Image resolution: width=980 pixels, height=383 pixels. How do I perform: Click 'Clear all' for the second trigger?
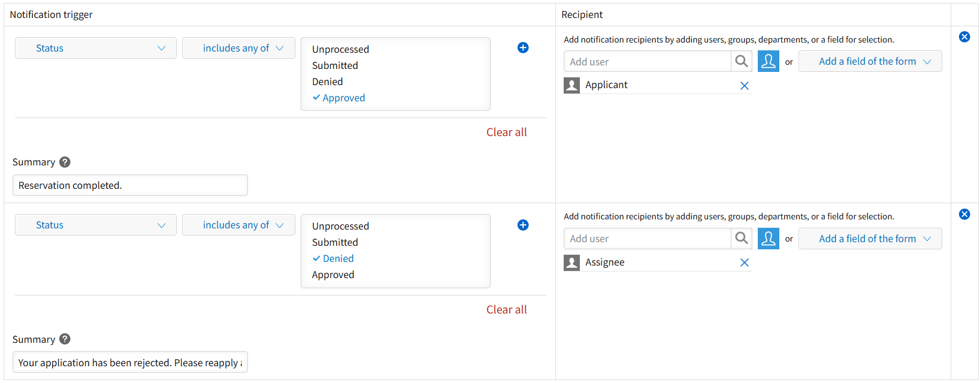click(507, 310)
